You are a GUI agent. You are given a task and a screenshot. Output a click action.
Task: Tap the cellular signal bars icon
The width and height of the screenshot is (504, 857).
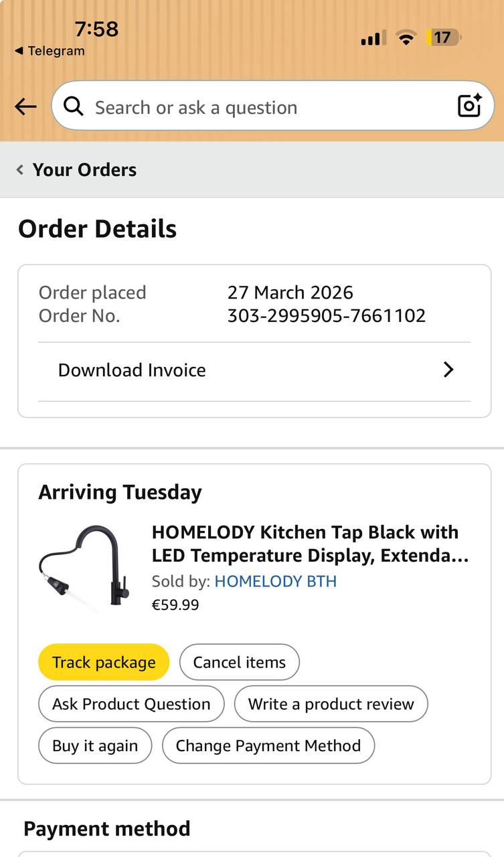click(x=373, y=38)
